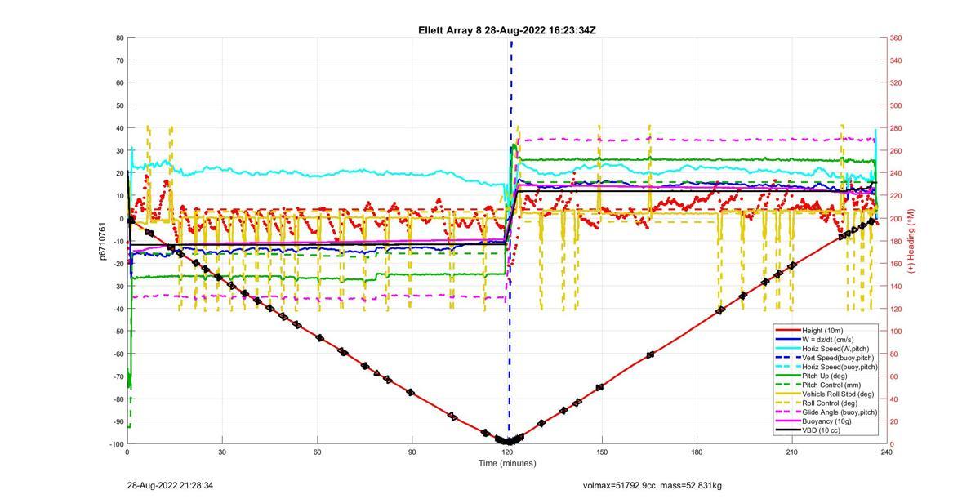Click the red Height line sample in legend

tap(788, 331)
